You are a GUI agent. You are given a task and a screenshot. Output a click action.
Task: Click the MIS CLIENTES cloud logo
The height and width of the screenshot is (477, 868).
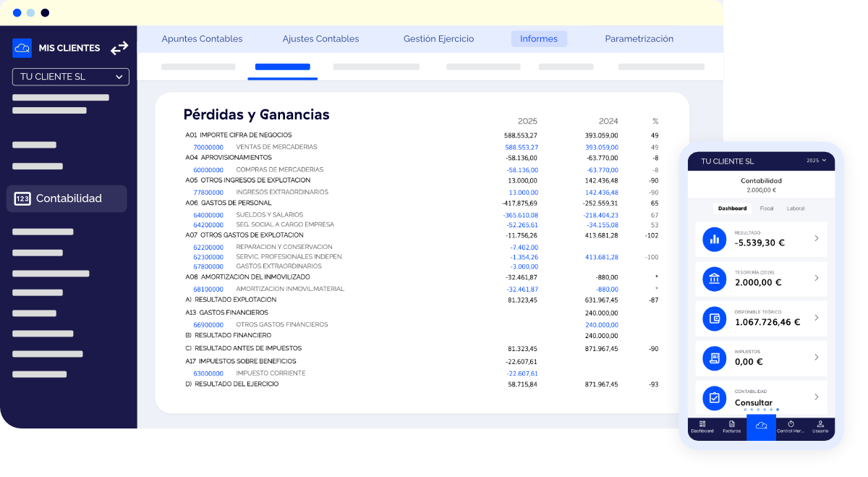22,48
